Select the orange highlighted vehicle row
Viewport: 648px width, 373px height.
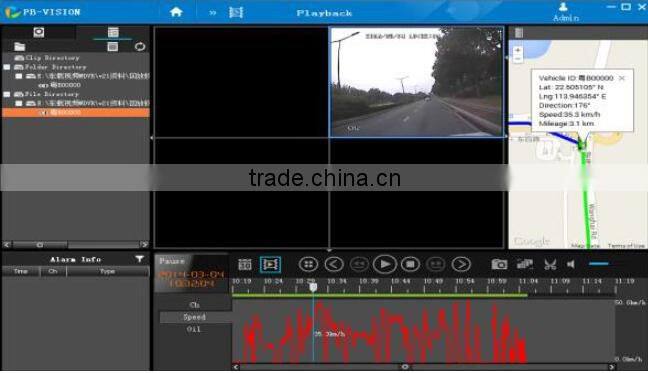click(76, 112)
